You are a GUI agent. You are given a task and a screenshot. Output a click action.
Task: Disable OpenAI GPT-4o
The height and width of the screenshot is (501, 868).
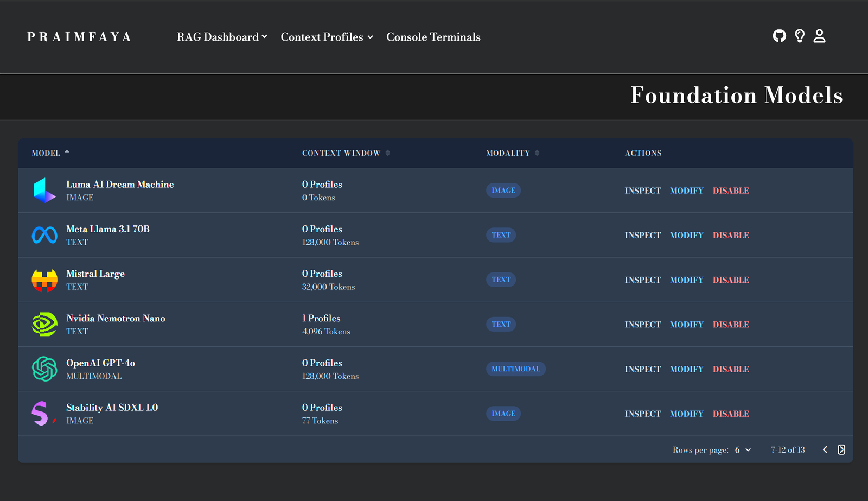(x=731, y=369)
